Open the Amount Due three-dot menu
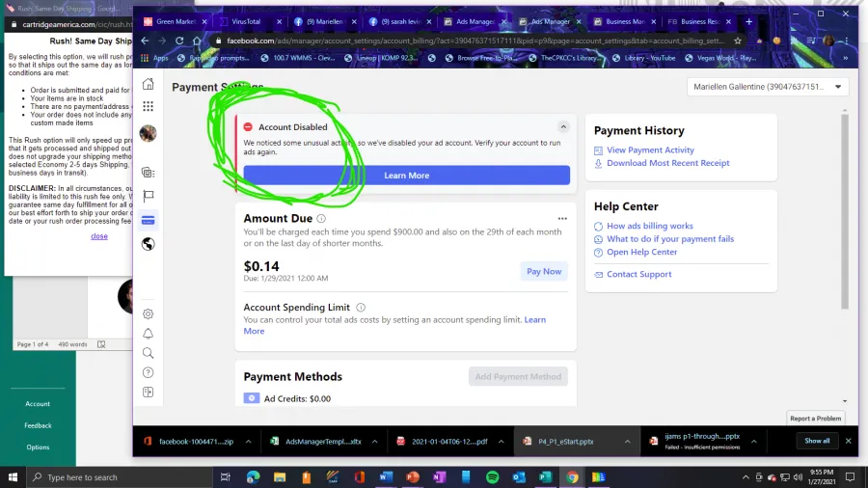 point(562,219)
